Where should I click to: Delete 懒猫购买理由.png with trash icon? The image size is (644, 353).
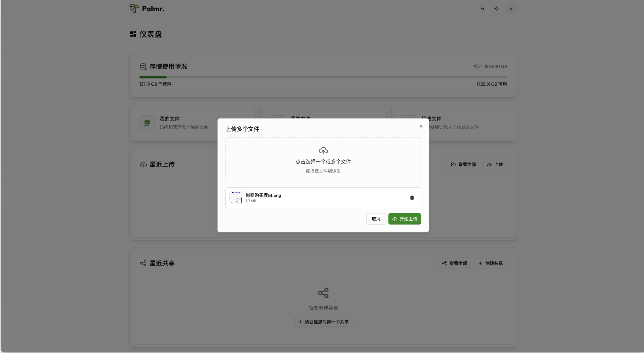(412, 198)
